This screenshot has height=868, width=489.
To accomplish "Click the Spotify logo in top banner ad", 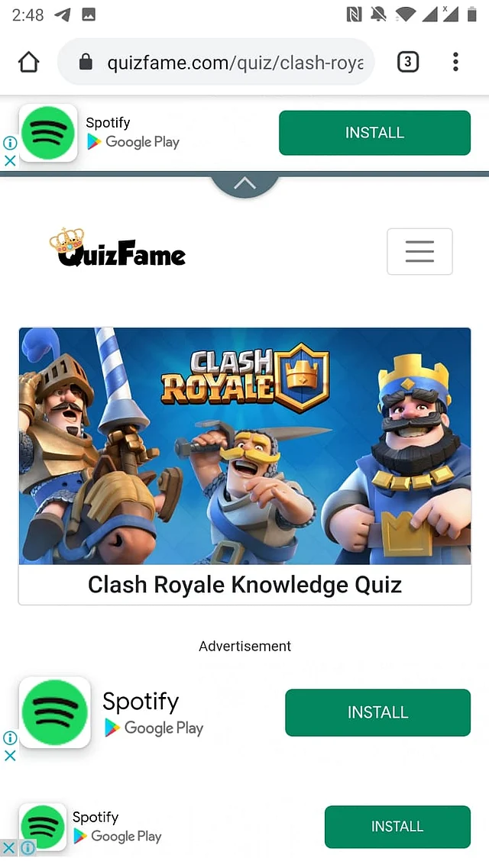I will (48, 133).
